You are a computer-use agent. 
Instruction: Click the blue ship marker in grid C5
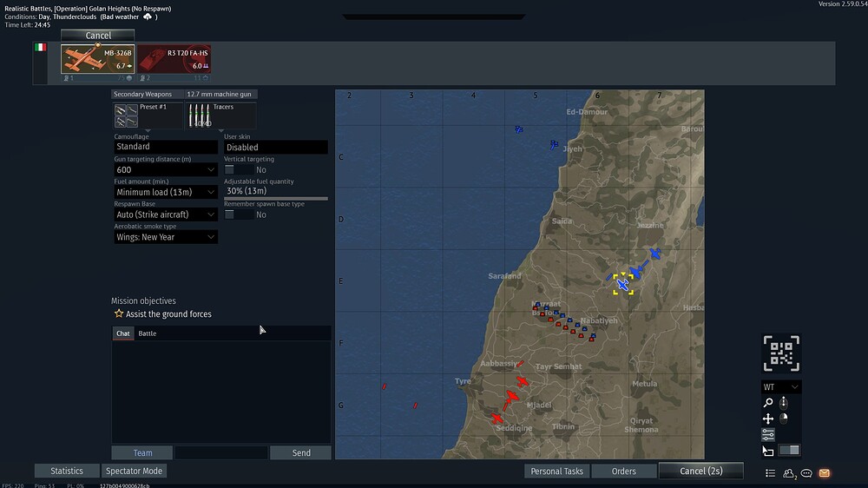click(x=519, y=129)
